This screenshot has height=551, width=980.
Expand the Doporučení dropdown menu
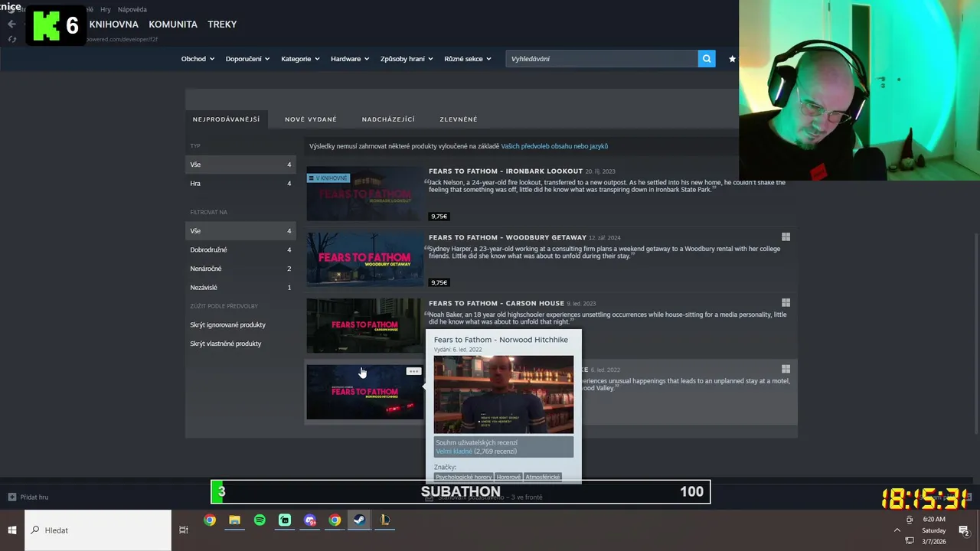pyautogui.click(x=247, y=59)
